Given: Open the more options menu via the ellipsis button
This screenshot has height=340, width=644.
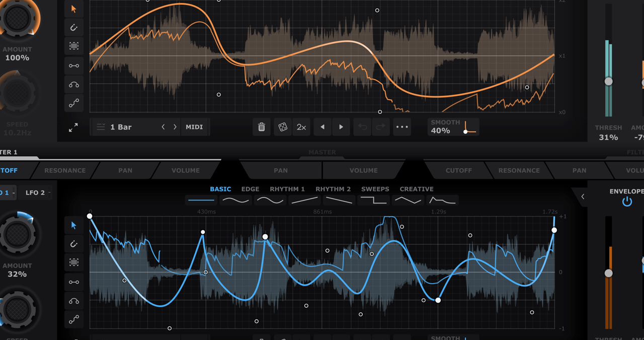Looking at the screenshot, I should click(x=402, y=127).
